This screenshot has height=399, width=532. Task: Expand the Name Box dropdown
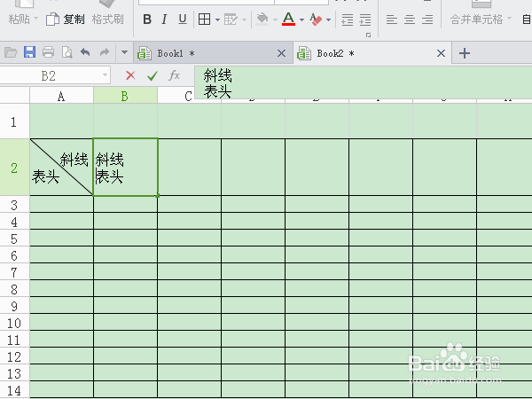106,75
